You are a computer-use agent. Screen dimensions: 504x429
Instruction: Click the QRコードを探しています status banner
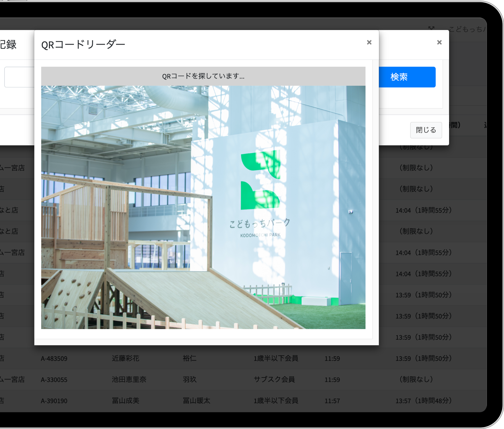[203, 76]
